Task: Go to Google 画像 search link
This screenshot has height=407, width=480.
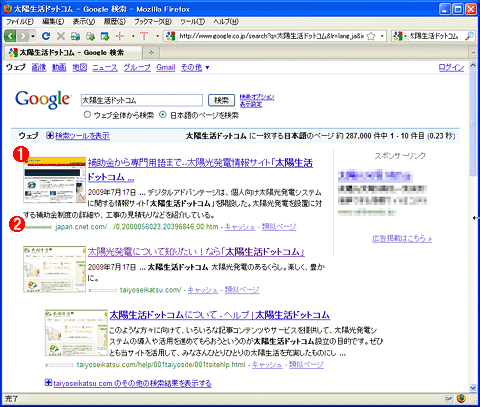Action: coord(39,68)
